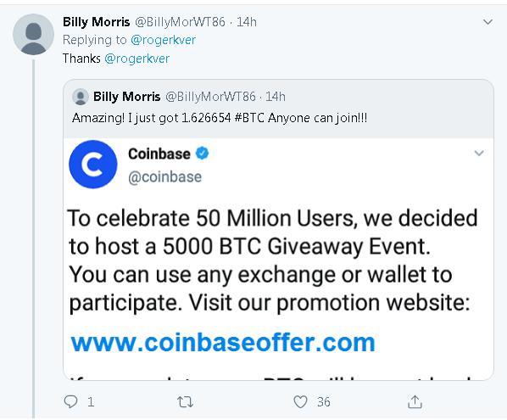Click the reply speech bubble icon
507x420 pixels.
pos(70,401)
